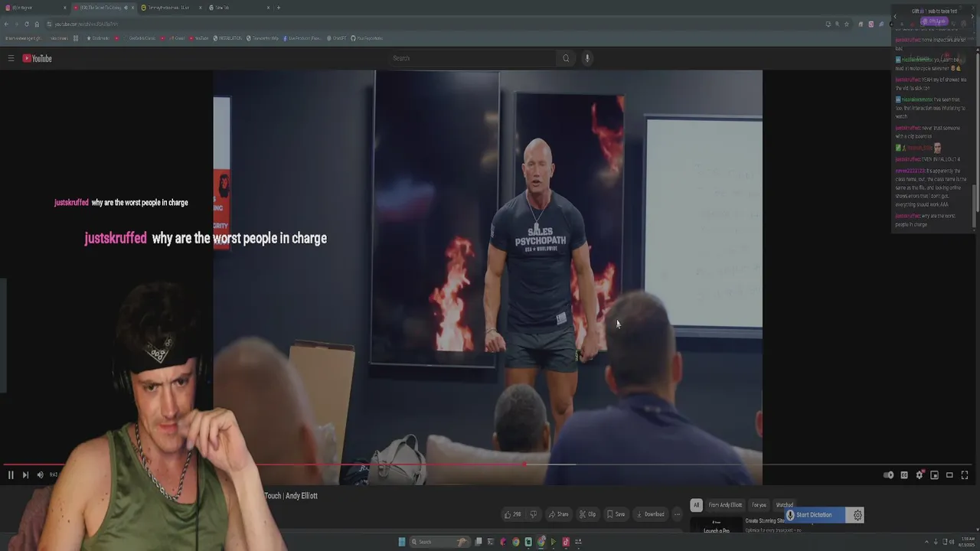Start voice search with the microphone icon
980x551 pixels.
587,58
